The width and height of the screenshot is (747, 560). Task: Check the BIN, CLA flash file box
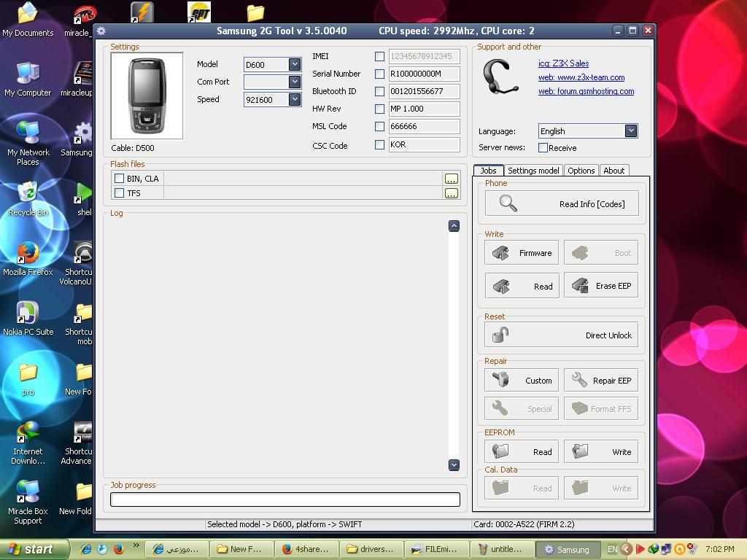[119, 178]
